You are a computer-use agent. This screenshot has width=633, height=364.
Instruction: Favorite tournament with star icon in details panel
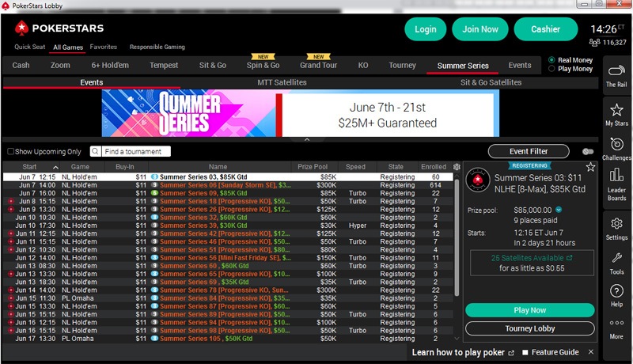[590, 167]
